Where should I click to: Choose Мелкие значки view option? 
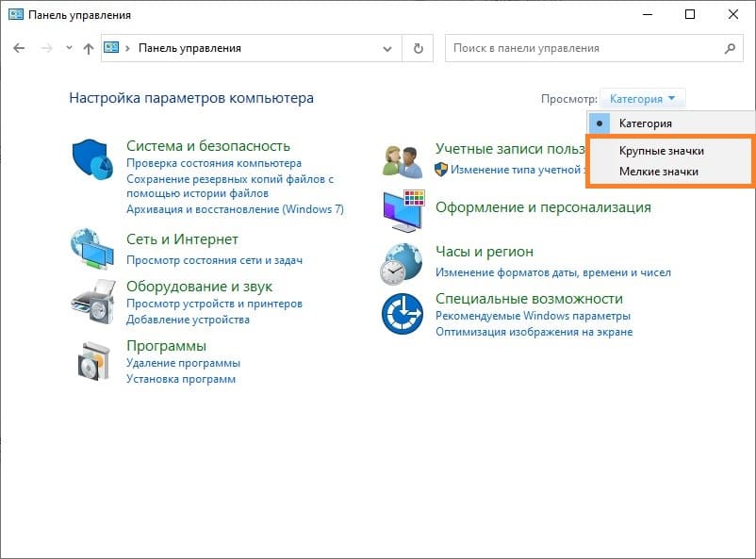coord(670,172)
